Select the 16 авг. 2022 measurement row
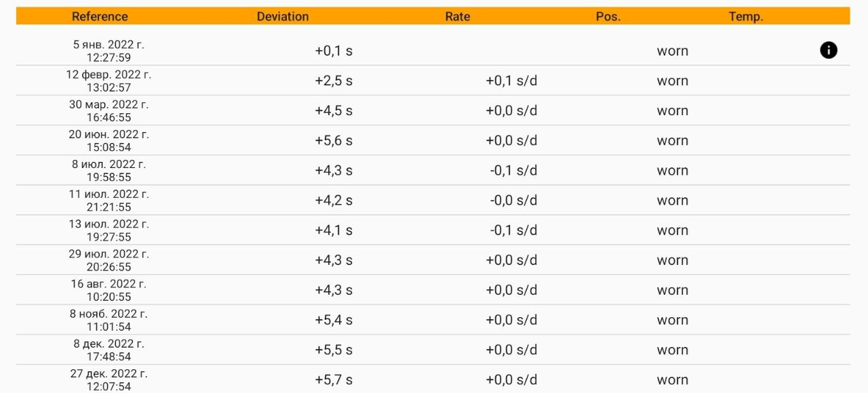Screen dimensions: 868x393 coord(108,289)
